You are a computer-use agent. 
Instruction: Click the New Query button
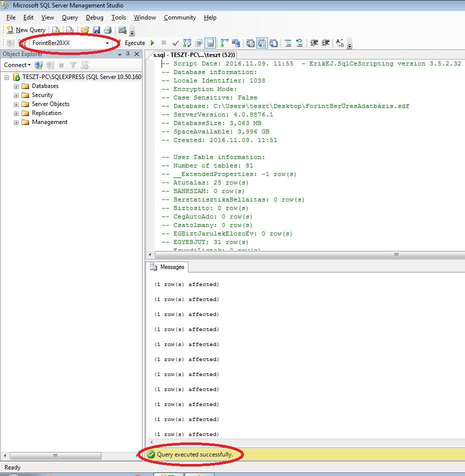[26, 30]
